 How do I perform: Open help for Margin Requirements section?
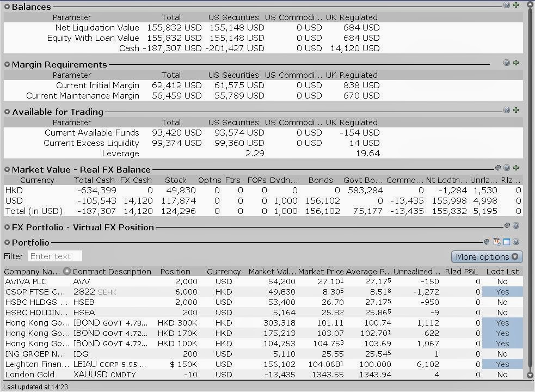click(507, 63)
